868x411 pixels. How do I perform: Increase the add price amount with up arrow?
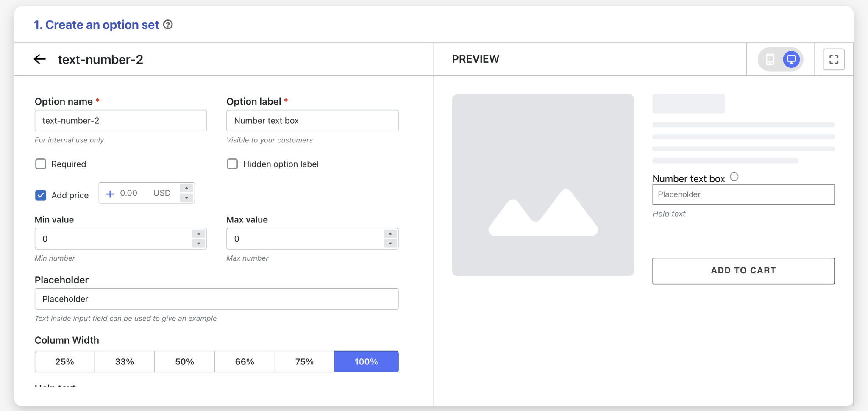pyautogui.click(x=186, y=188)
